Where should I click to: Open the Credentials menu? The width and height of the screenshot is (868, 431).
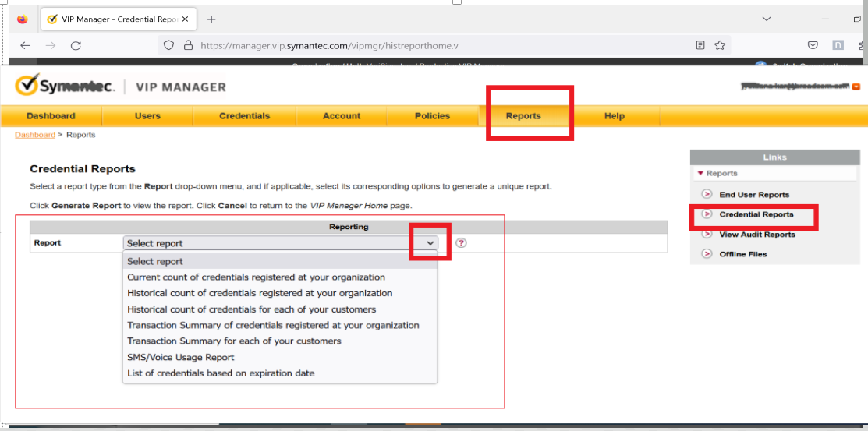point(245,116)
